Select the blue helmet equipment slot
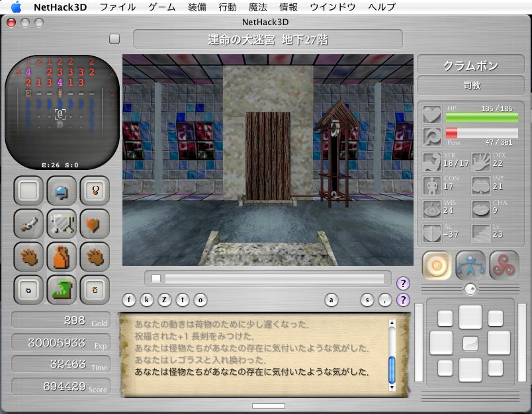The width and height of the screenshot is (532, 414). tap(62, 190)
